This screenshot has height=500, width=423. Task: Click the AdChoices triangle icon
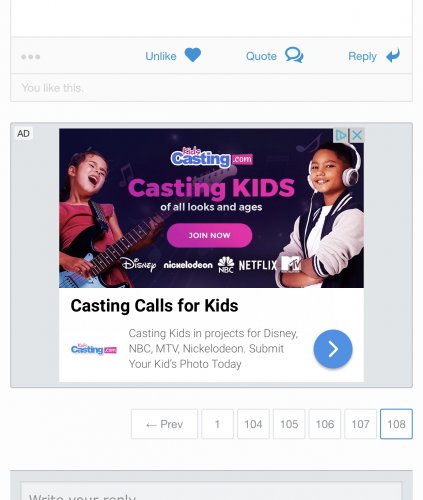340,135
